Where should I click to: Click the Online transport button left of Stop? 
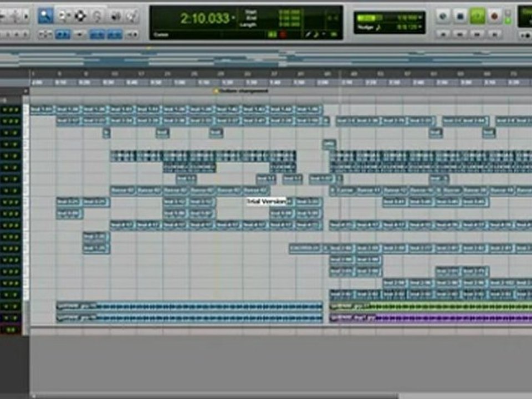click(x=443, y=16)
